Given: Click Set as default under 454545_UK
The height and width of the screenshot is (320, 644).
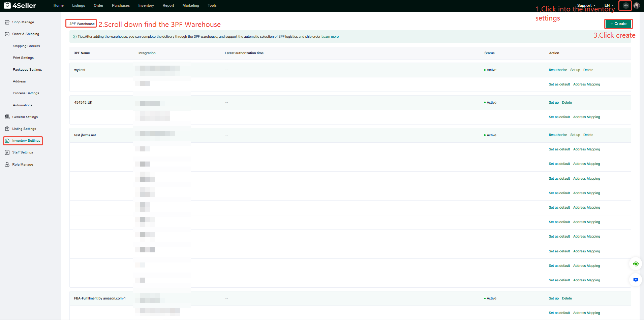Looking at the screenshot, I should (559, 117).
